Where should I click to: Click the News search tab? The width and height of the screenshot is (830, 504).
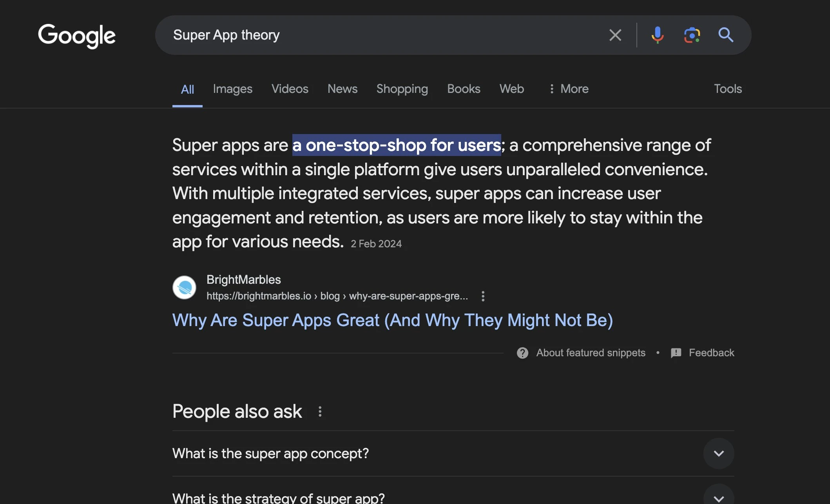[343, 89]
